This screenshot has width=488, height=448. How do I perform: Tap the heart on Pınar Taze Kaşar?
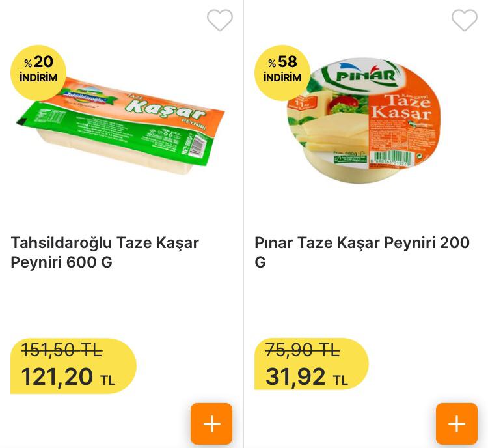click(464, 21)
